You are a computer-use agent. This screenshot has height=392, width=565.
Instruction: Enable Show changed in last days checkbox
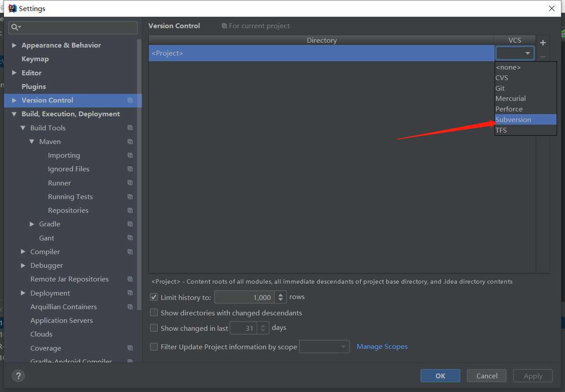point(154,328)
